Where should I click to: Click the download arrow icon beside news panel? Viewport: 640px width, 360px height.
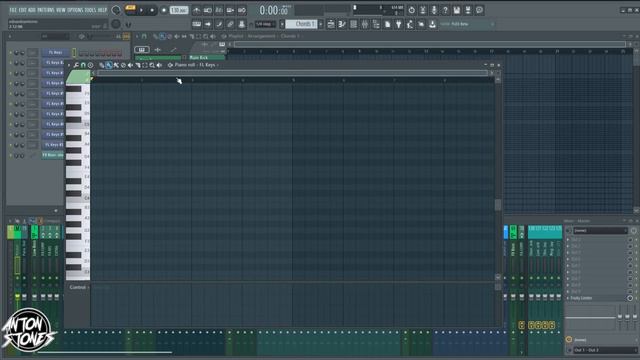click(x=432, y=24)
